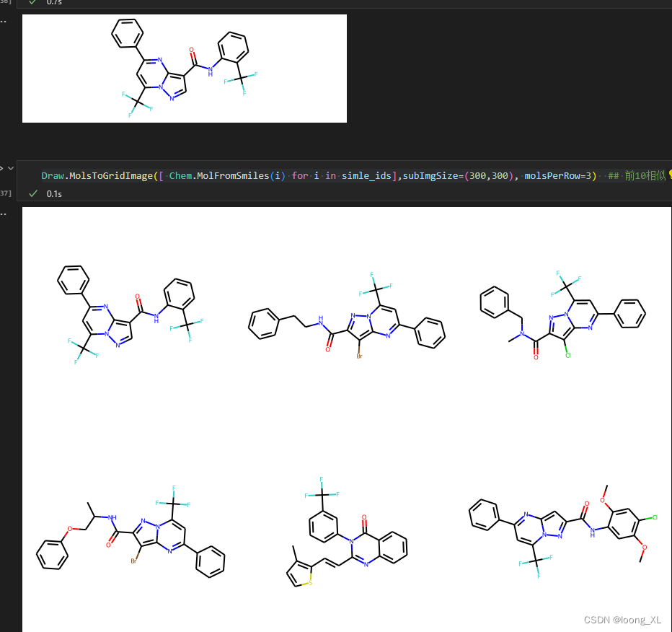Image resolution: width=672 pixels, height=632 pixels.
Task: Select the single molecule output image at top
Action: [x=184, y=69]
